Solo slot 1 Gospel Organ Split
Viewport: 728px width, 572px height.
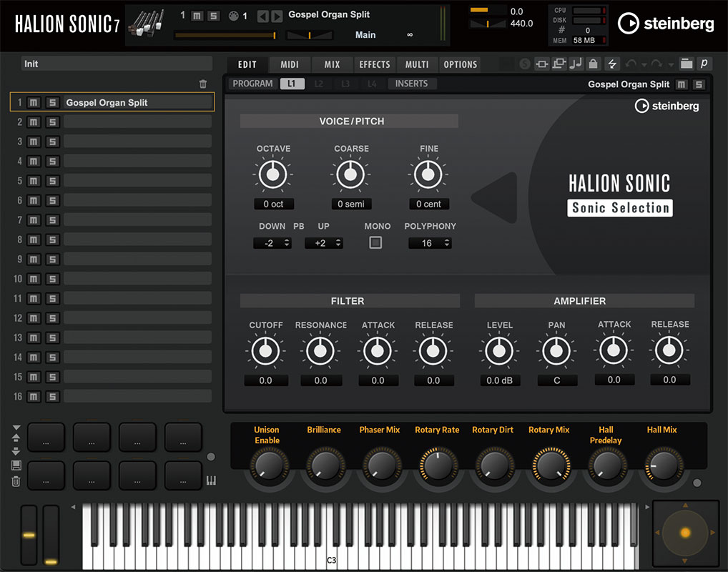(52, 102)
